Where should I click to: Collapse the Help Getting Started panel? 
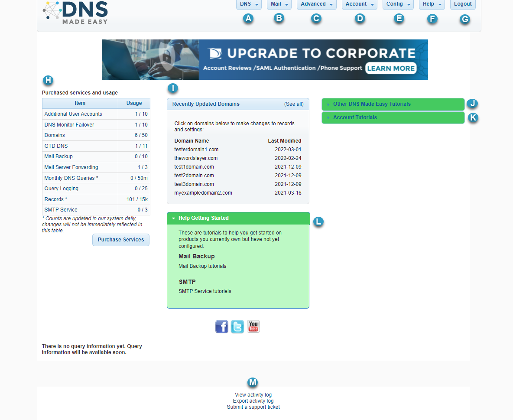point(238,218)
